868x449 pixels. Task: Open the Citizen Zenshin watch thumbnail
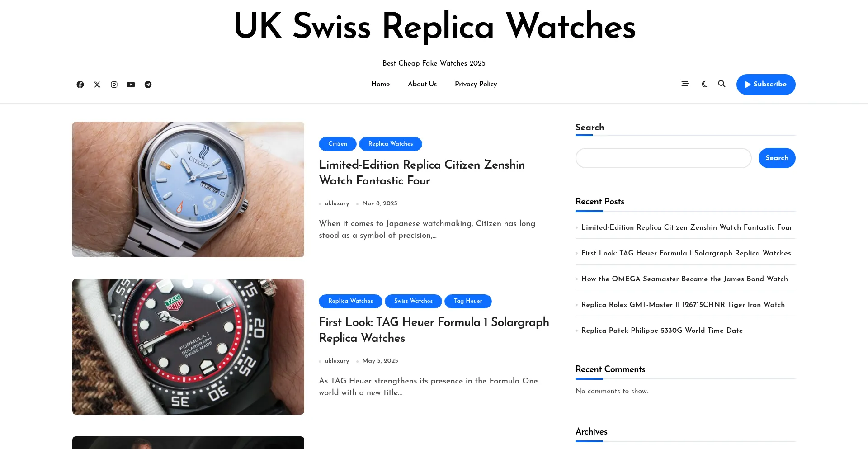(188, 189)
